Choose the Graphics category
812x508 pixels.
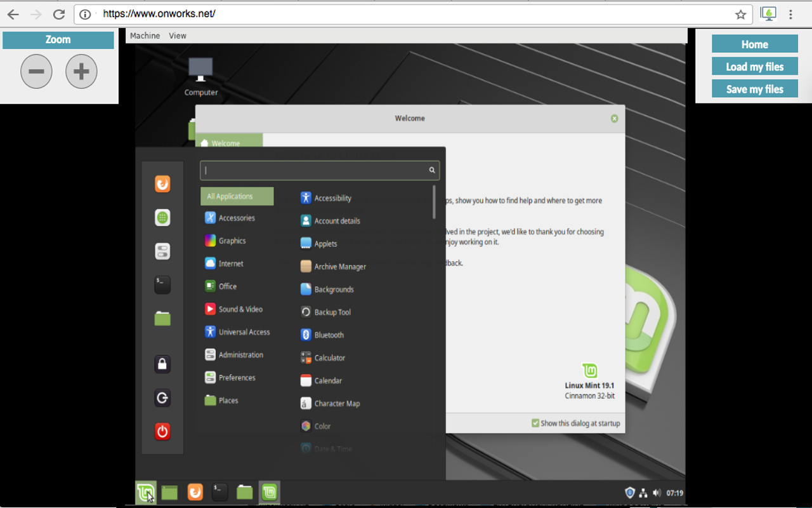225,241
